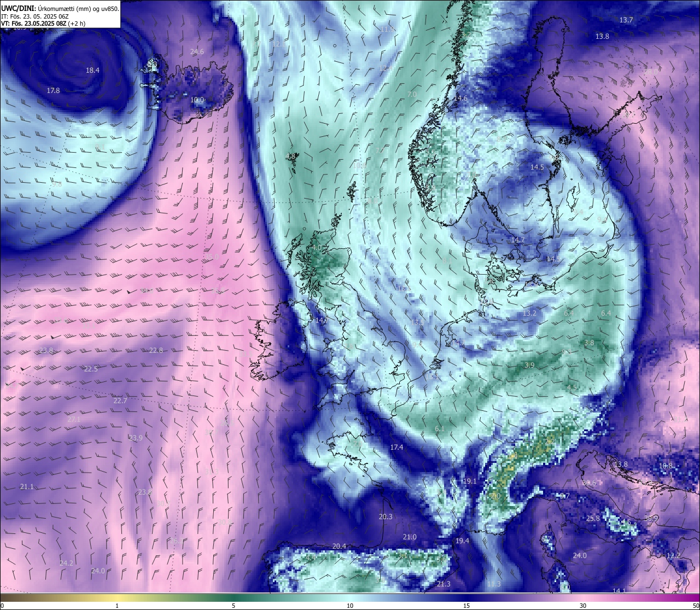Click the 25.8 value over northern Italy
Screen dimensions: 700x610
(x=593, y=518)
